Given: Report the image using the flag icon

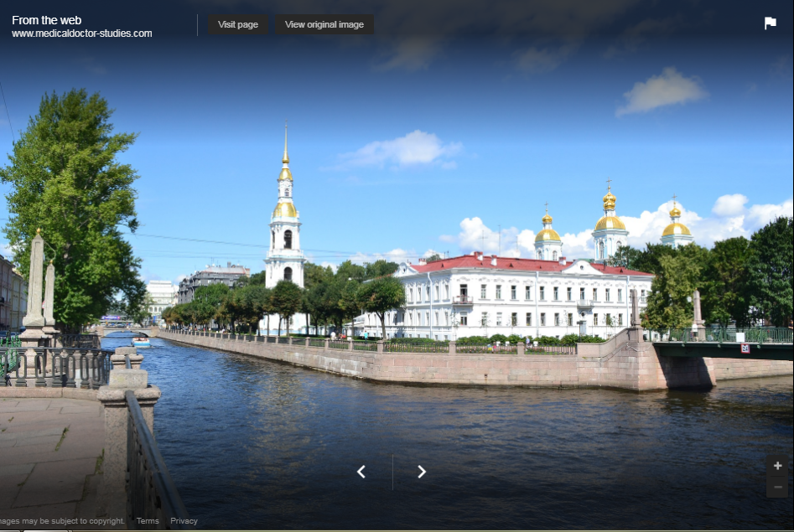Looking at the screenshot, I should coord(770,23).
